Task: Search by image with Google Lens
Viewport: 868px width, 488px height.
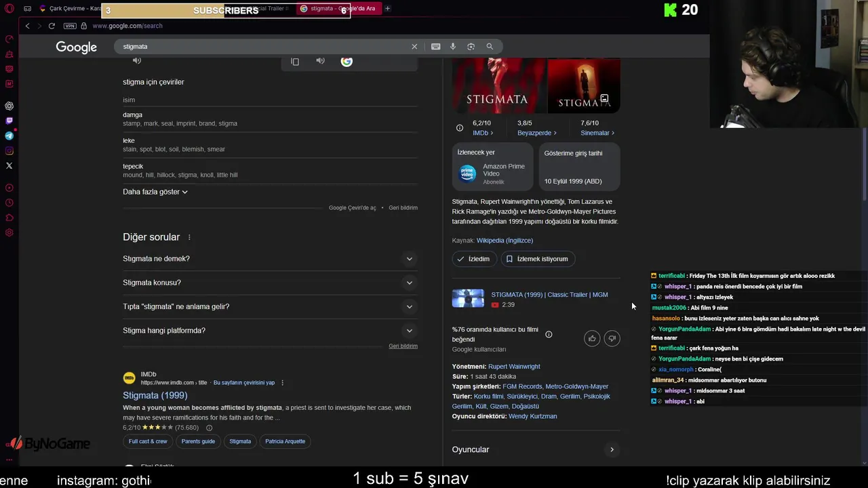Action: 471,47
